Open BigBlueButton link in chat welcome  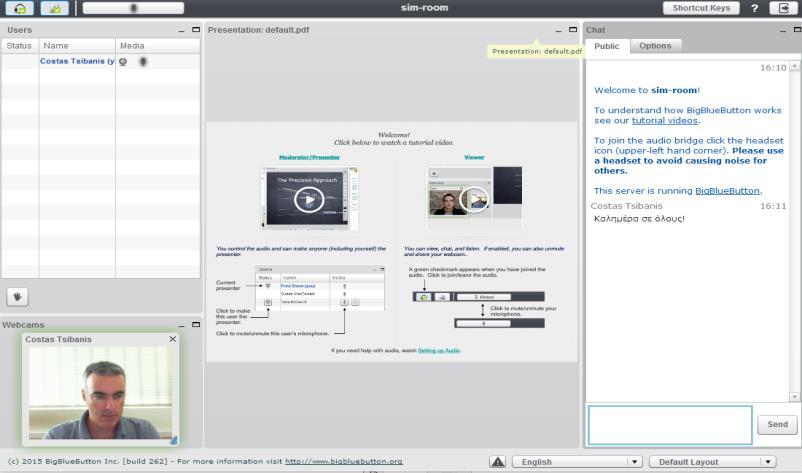click(x=727, y=191)
